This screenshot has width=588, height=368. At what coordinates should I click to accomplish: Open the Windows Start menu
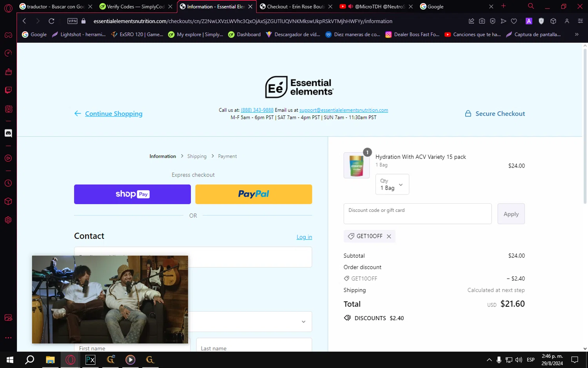pyautogui.click(x=10, y=360)
